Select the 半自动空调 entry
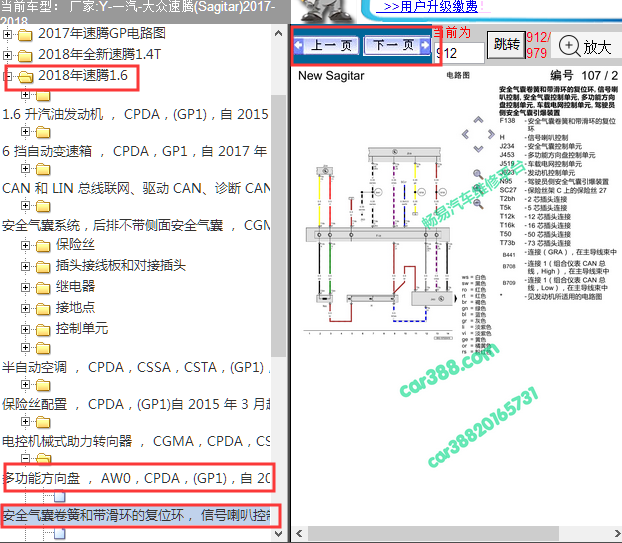The width and height of the screenshot is (622, 543). coord(136,367)
